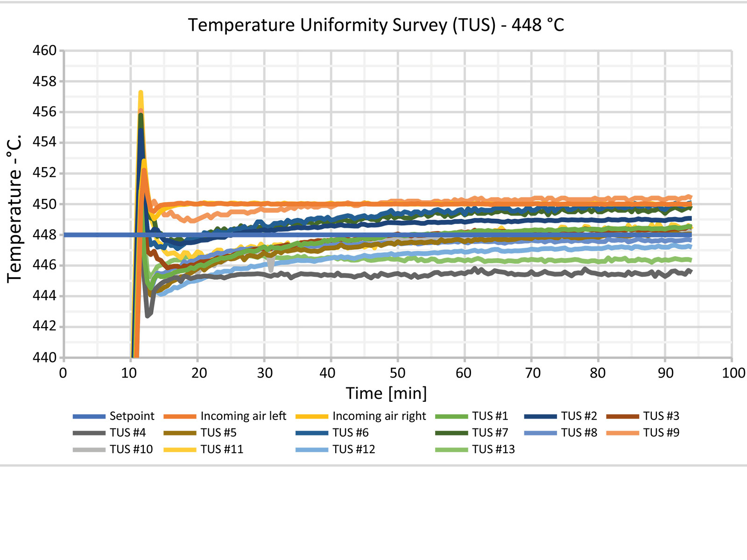The height and width of the screenshot is (560, 747).
Task: Select the 'TUS #9' legend label
Action: [661, 433]
